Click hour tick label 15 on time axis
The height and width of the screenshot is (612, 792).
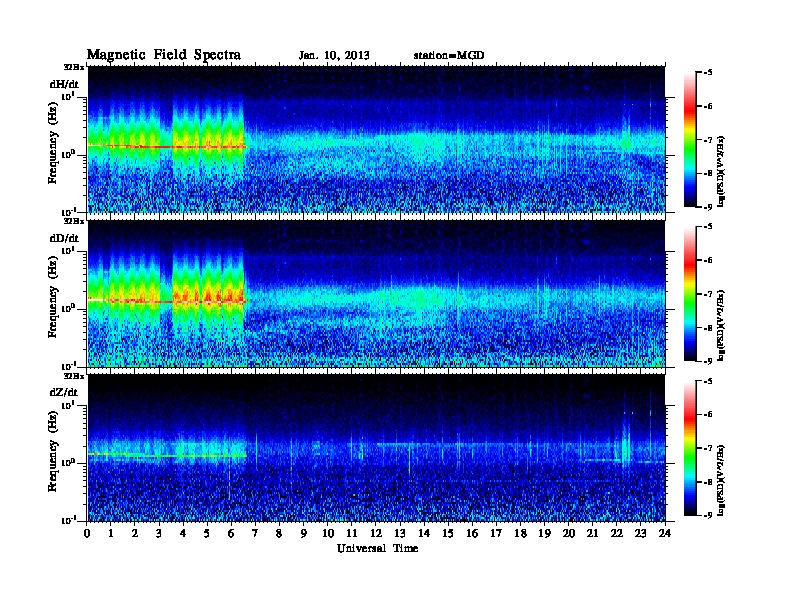[x=448, y=534]
